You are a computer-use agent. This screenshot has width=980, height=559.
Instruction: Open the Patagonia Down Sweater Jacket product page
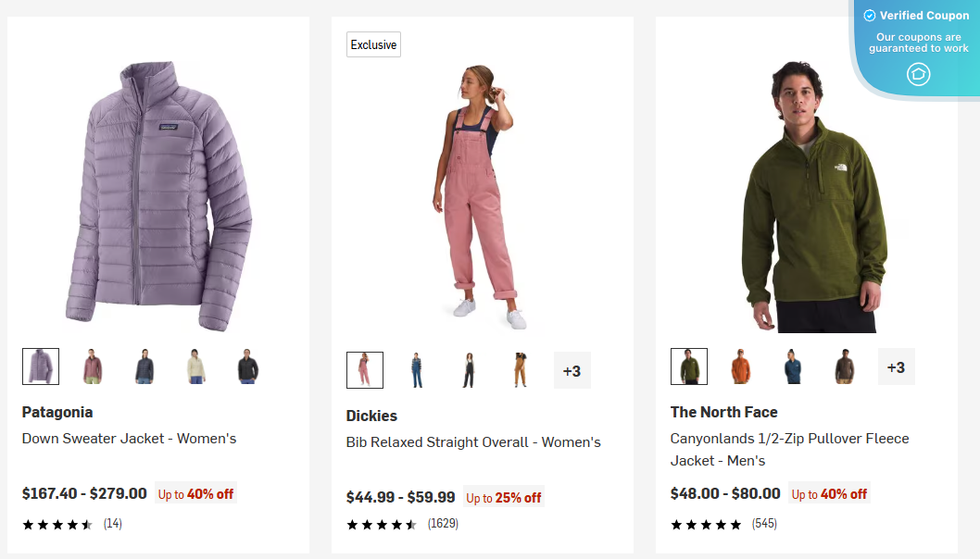[129, 438]
